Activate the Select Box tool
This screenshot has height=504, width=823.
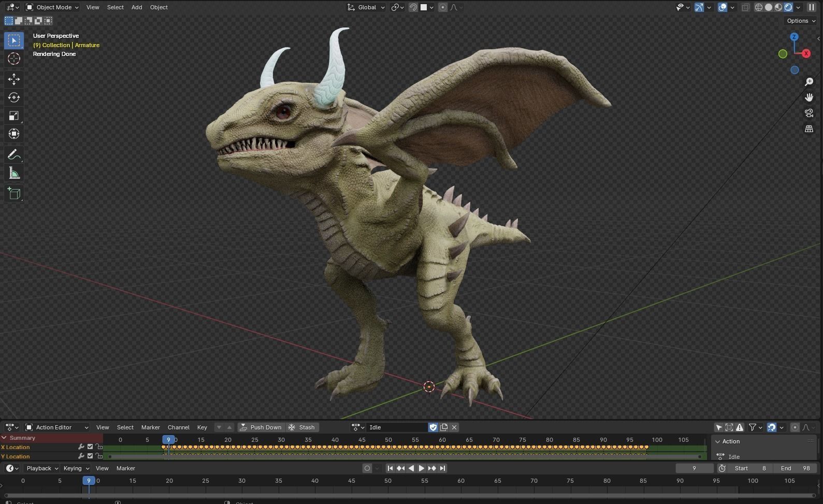point(14,40)
